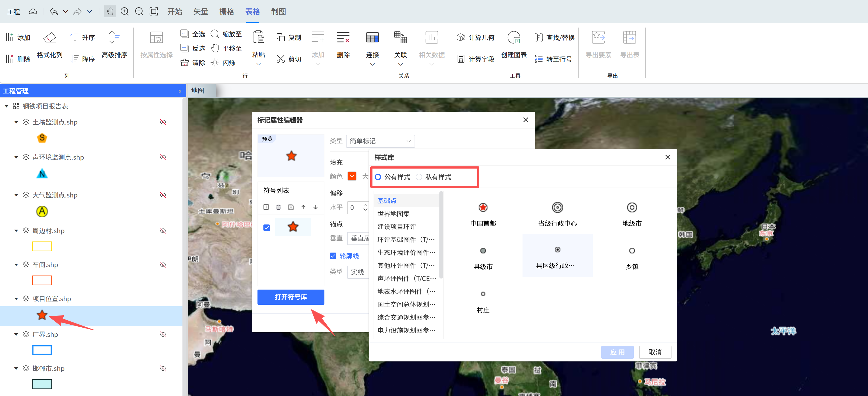This screenshot has height=396, width=868.
Task: Select the 私有样式 radio option
Action: pos(419,177)
